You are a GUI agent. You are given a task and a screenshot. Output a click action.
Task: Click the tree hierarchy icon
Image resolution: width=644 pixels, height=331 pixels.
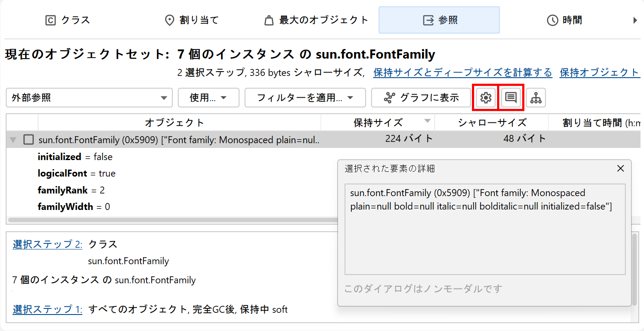pyautogui.click(x=536, y=98)
